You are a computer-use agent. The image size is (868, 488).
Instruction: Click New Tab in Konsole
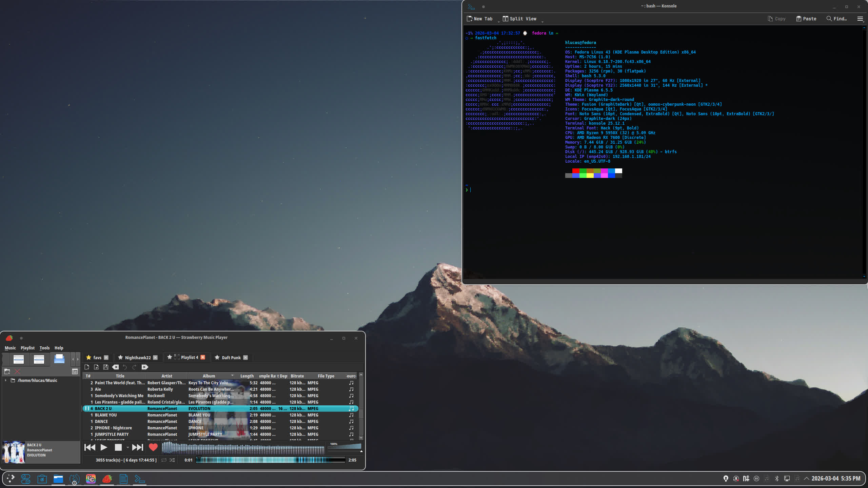click(x=479, y=19)
